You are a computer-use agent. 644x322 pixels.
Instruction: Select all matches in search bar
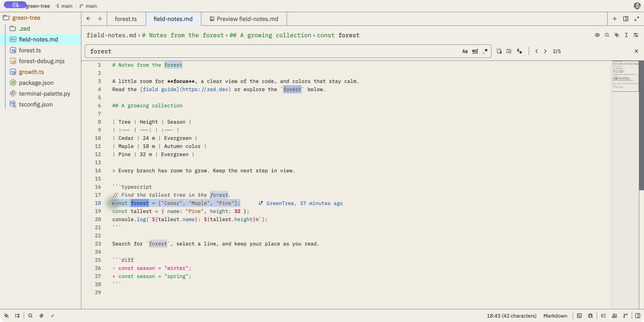tap(509, 51)
